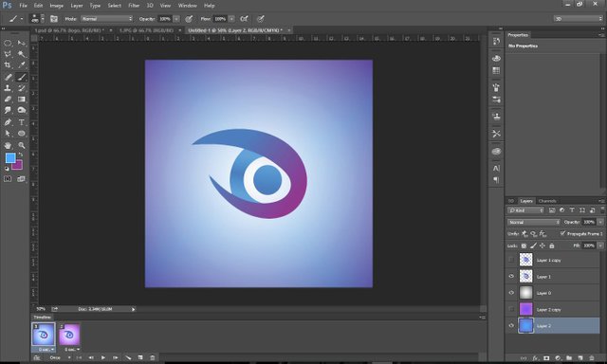This screenshot has height=364, width=607.
Task: Open the blending Mode dropdown in options bar
Action: click(x=107, y=19)
